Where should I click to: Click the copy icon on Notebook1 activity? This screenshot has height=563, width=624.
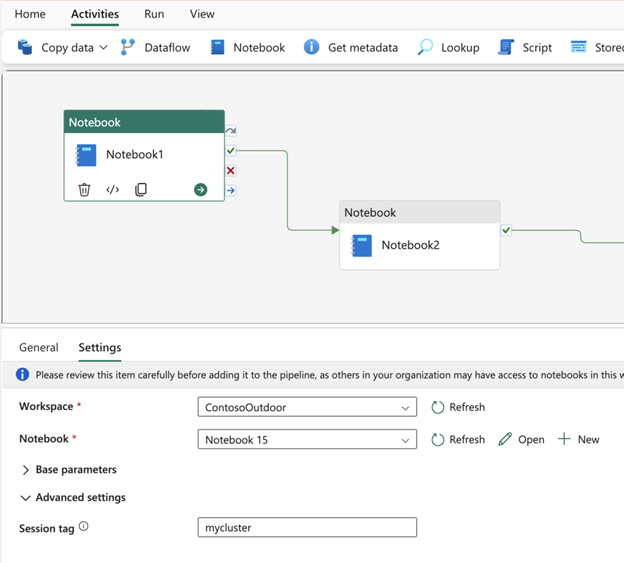pyautogui.click(x=141, y=189)
